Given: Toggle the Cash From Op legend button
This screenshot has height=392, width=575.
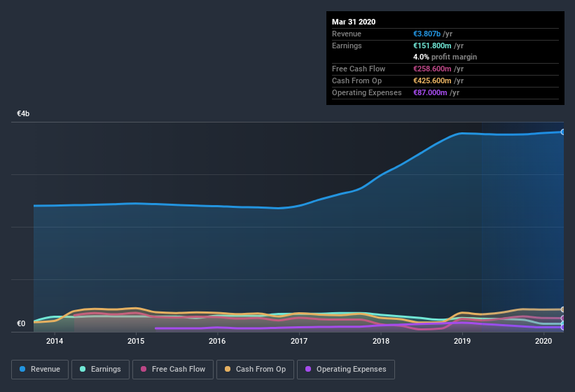Looking at the screenshot, I should point(255,370).
